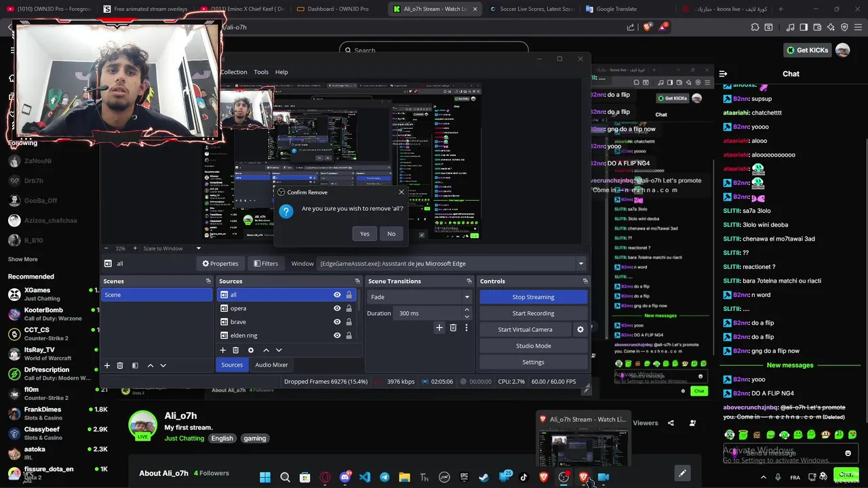Move scene up in Scenes panel
This screenshot has height=488, width=868.
(151, 365)
